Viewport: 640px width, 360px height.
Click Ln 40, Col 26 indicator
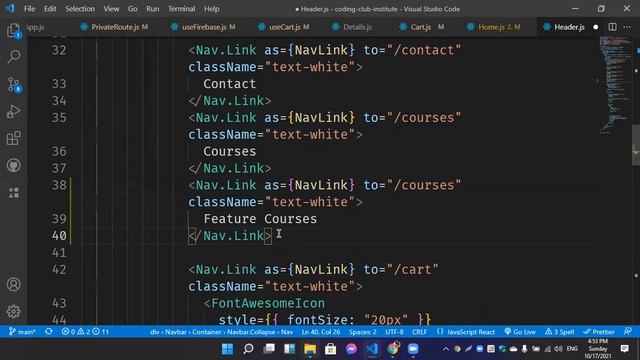321,331
